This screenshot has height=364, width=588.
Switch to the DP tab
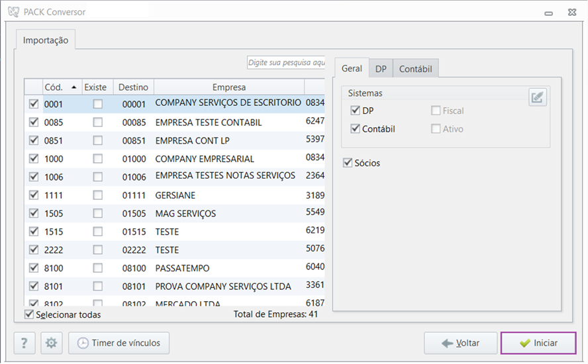click(381, 68)
